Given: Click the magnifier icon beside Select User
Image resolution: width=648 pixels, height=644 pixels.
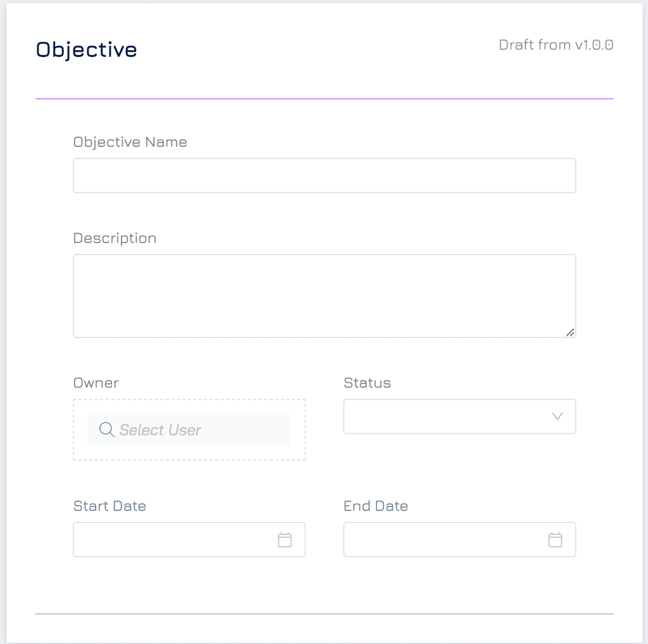Looking at the screenshot, I should pos(106,430).
